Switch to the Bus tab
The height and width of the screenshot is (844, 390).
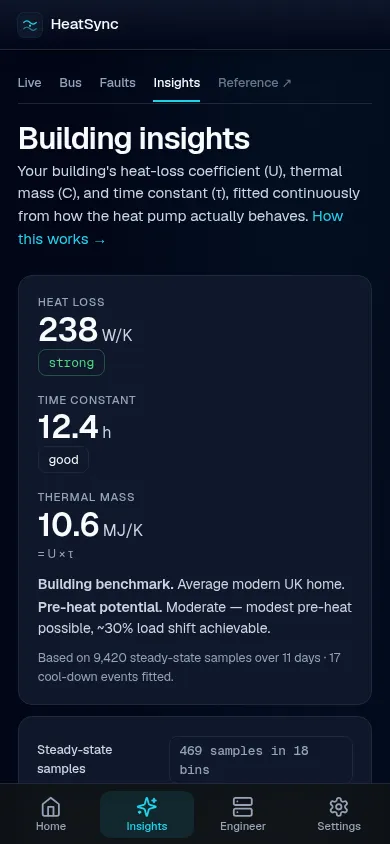[x=70, y=83]
